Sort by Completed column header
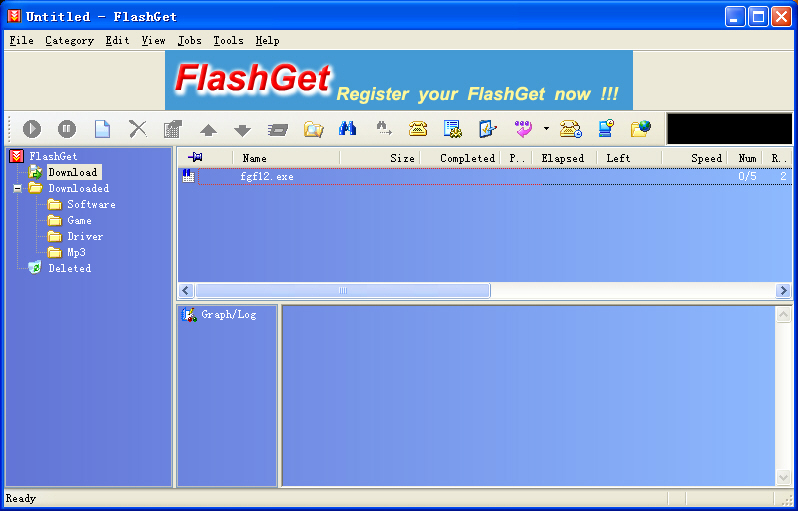This screenshot has width=798, height=511. pyautogui.click(x=460, y=158)
